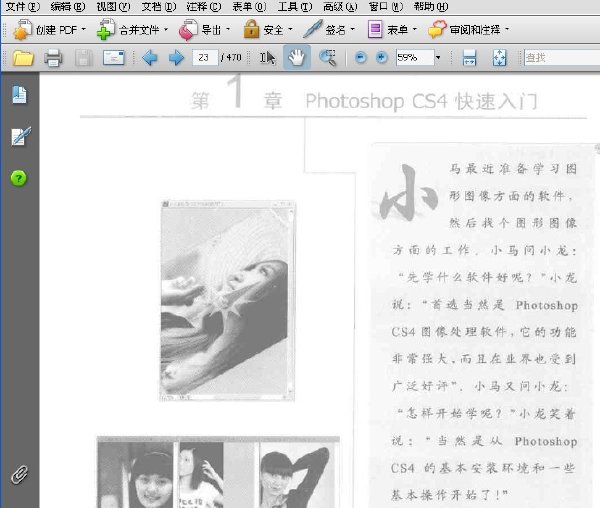Click the fit width scrolling icon
The width and height of the screenshot is (600, 508).
[469, 58]
